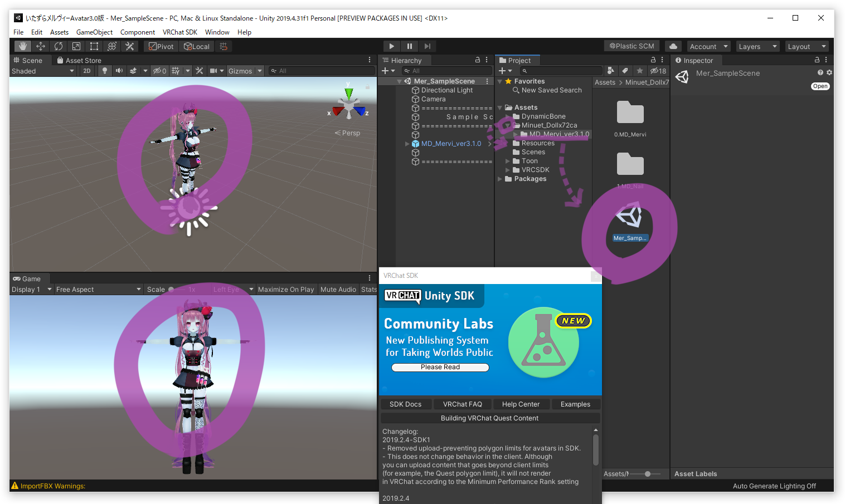Toggle Pivot handle position

pyautogui.click(x=161, y=46)
